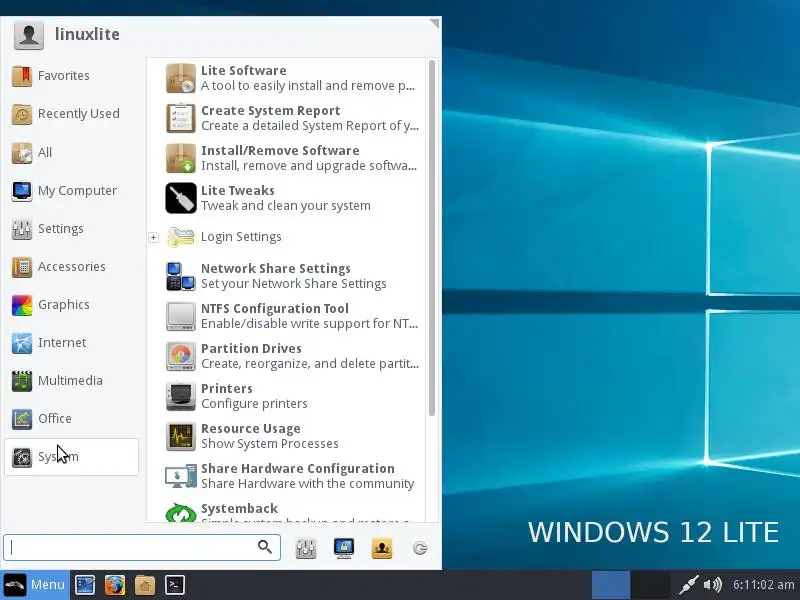
Task: Launch Create System Report clipboard icon
Action: pos(181,118)
